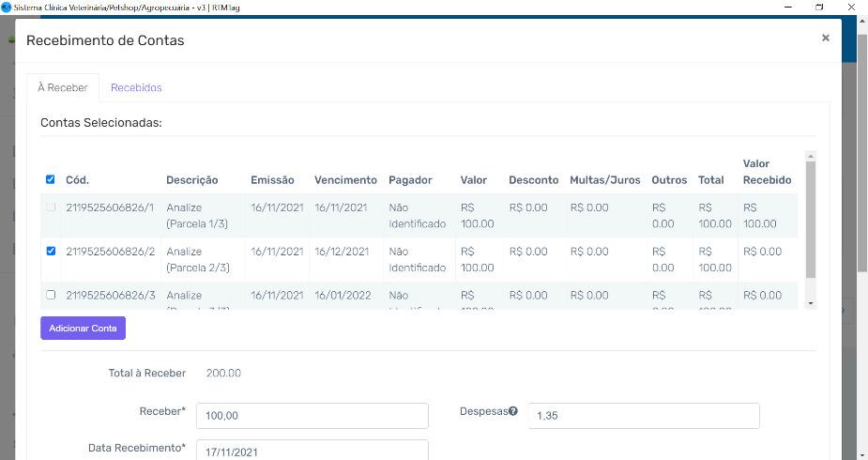Click the Receber amount input field
868x460 pixels.
click(312, 416)
